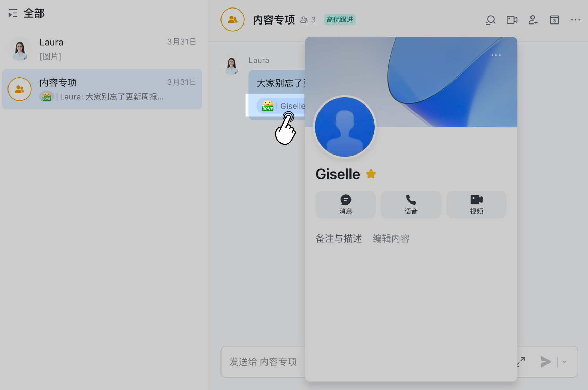Click Laura's avatar in the chat list
Image resolution: width=588 pixels, height=390 pixels.
pyautogui.click(x=20, y=49)
